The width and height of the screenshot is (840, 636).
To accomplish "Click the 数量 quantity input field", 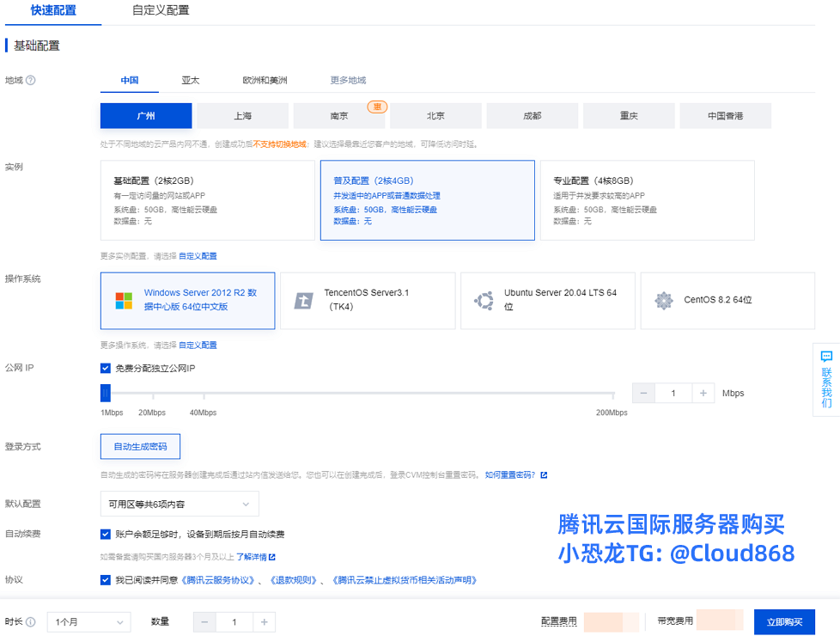I will pyautogui.click(x=234, y=622).
